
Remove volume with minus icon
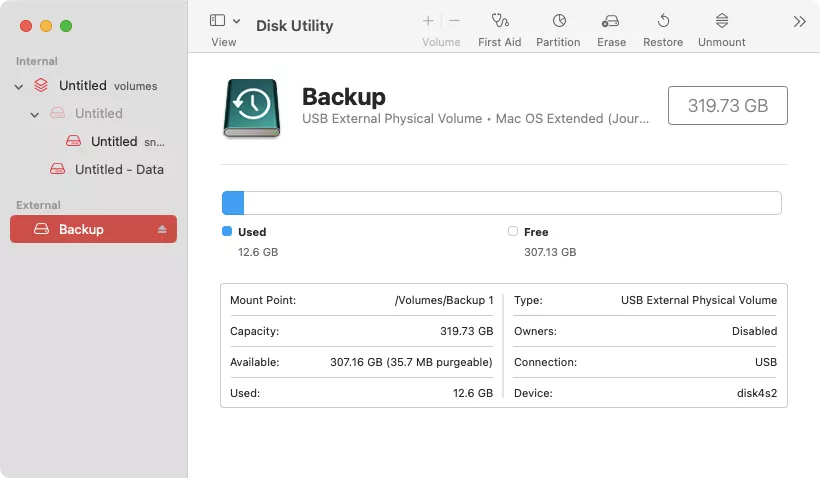point(455,21)
